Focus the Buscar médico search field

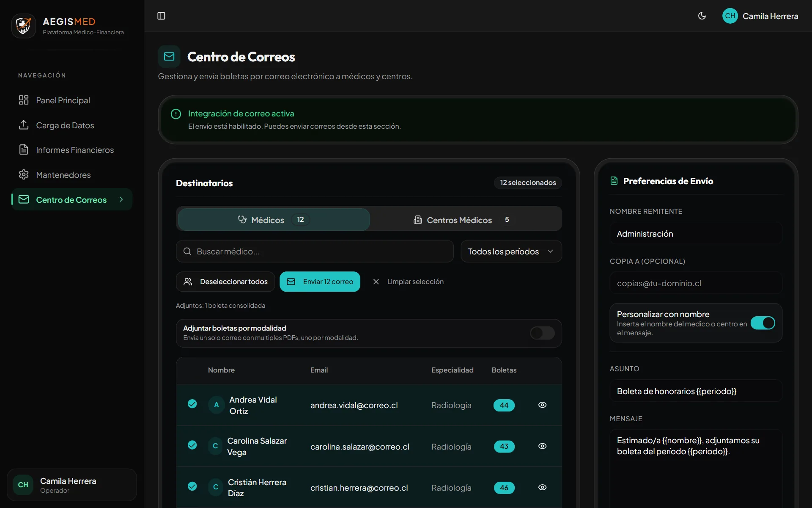click(315, 251)
